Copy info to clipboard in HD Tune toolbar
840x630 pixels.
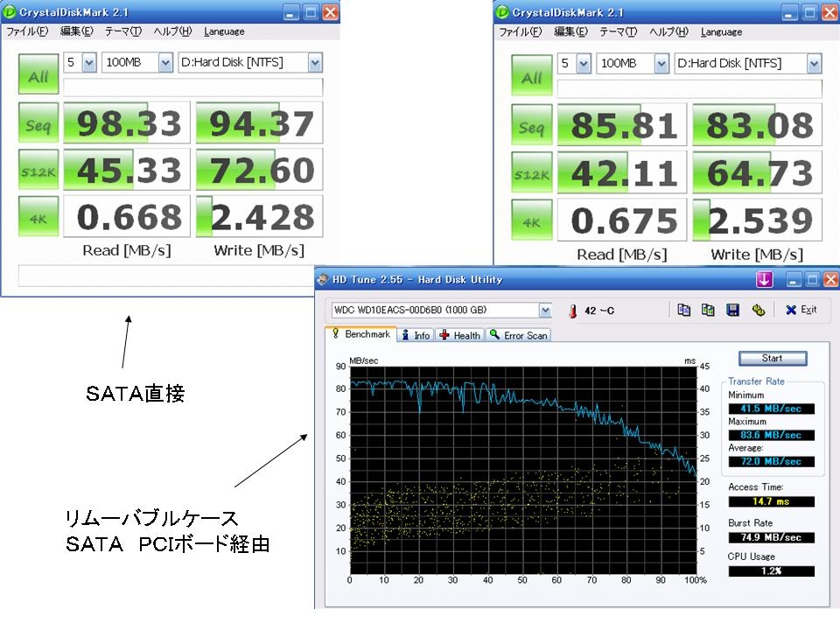[683, 310]
